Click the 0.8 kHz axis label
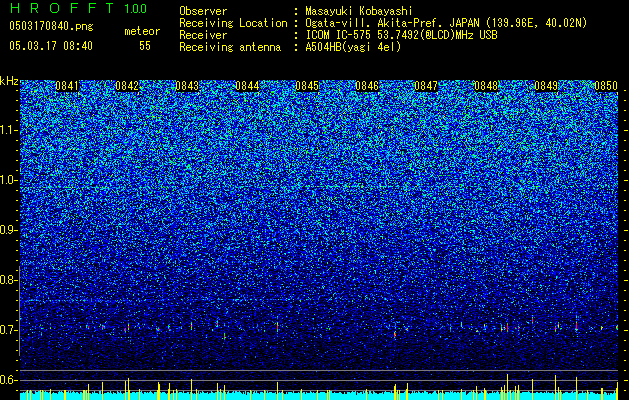 (x=8, y=280)
